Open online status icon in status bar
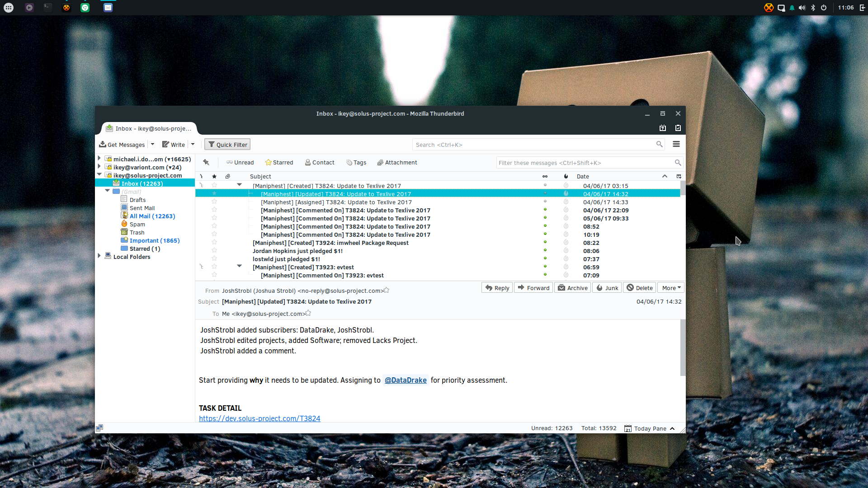Screen dimensions: 868x488 99,428
